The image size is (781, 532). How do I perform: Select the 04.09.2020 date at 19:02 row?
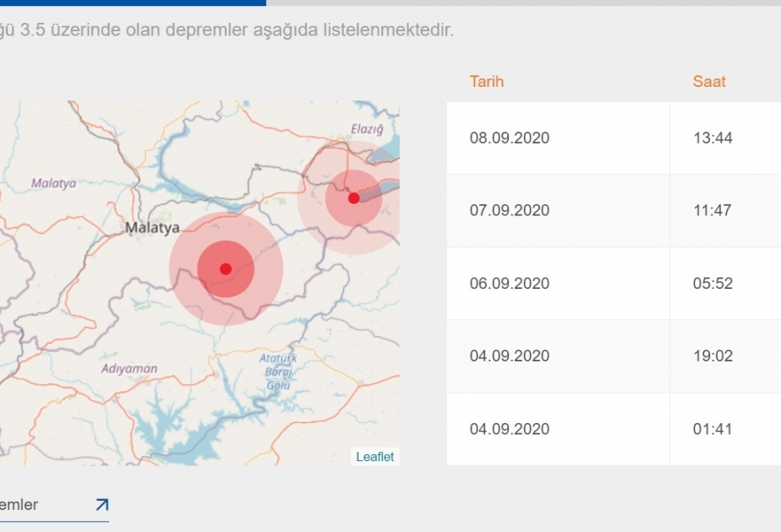coord(559,356)
